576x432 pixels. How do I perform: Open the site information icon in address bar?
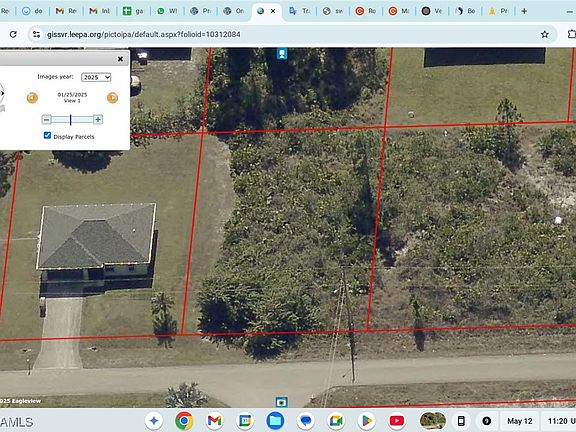(x=36, y=35)
